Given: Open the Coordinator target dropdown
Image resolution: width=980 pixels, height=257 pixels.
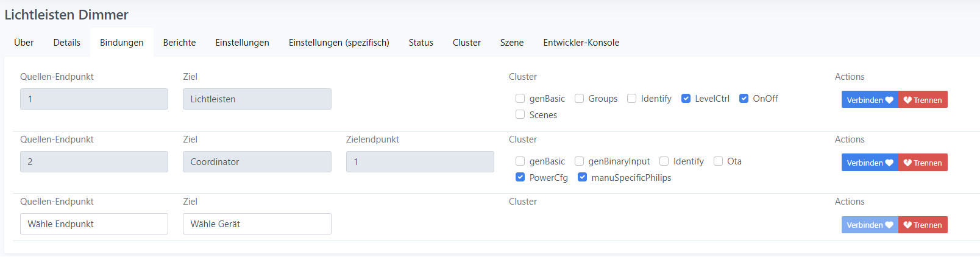Looking at the screenshot, I should pos(257,162).
